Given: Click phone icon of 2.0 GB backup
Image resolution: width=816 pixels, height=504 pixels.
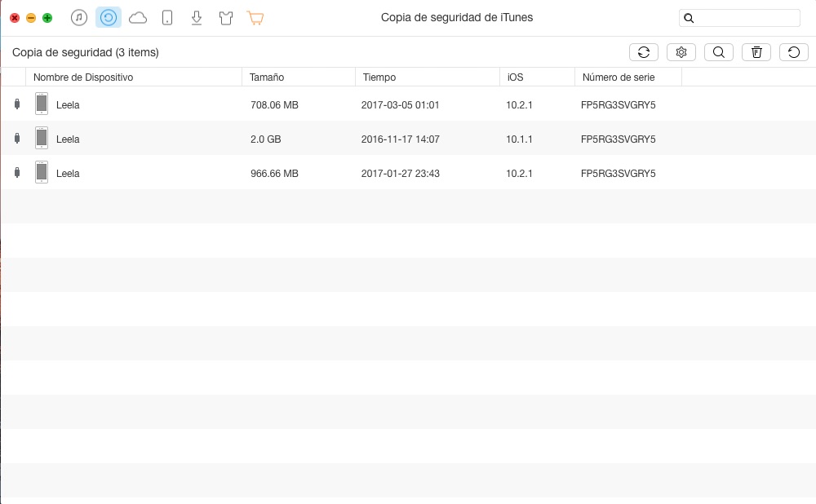Looking at the screenshot, I should tap(42, 138).
